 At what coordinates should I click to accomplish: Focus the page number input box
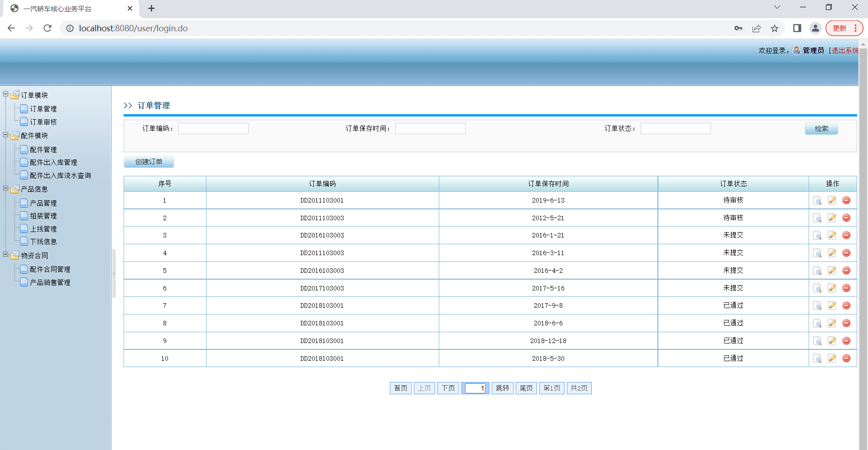coord(475,388)
